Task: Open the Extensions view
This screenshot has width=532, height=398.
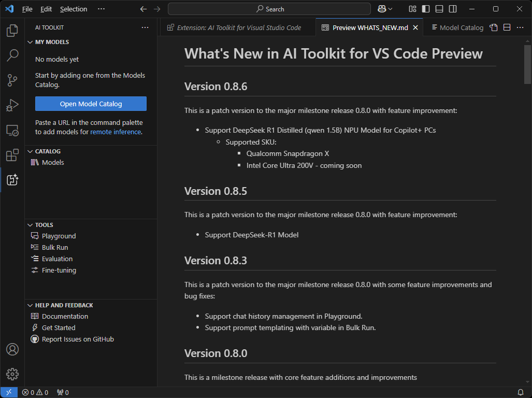Action: [x=12, y=155]
